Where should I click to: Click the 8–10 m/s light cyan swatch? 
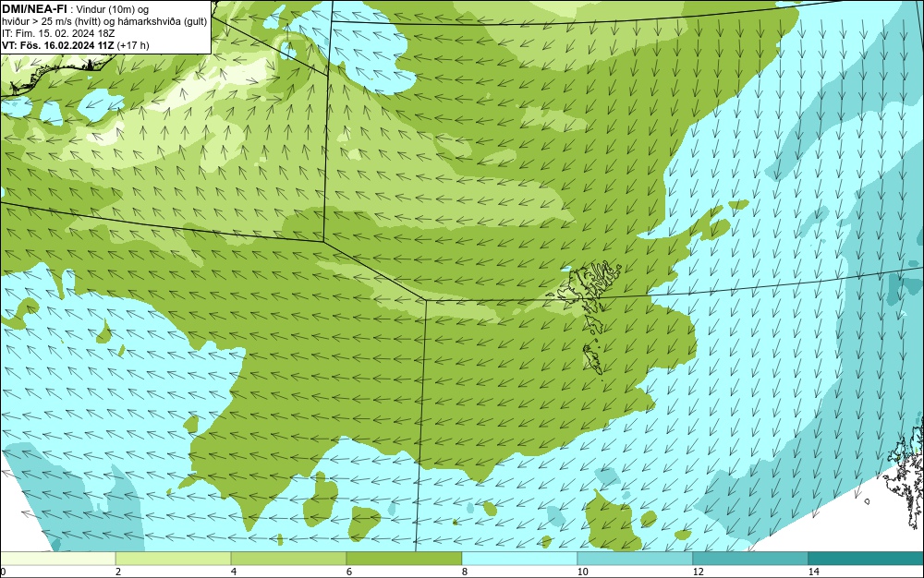pos(519,558)
